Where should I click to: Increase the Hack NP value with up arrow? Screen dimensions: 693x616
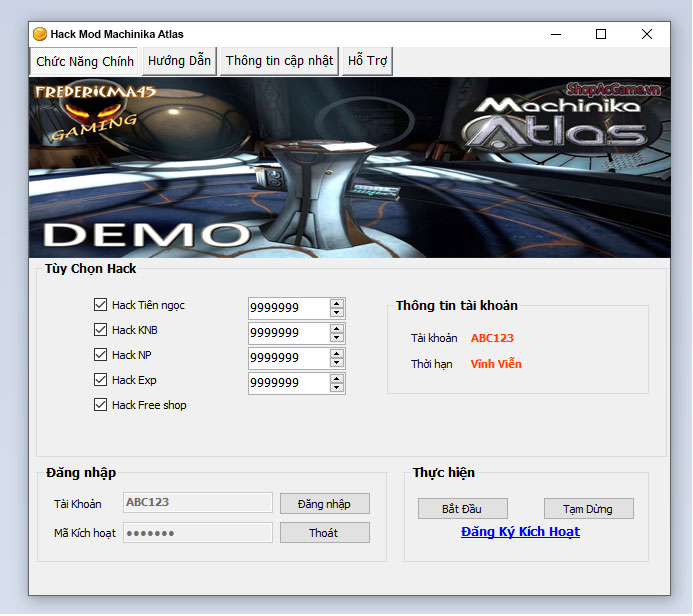(337, 354)
